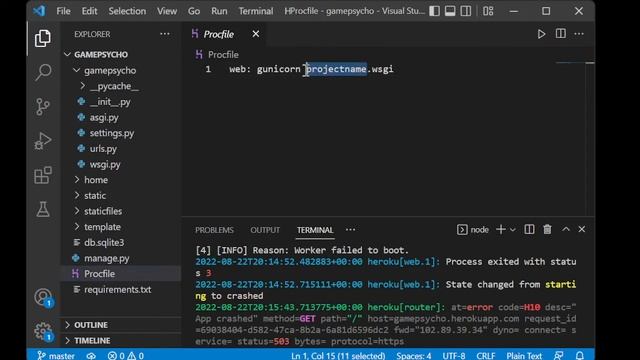The height and width of the screenshot is (360, 640).
Task: Click the master branch indicator in status bar
Action: click(x=56, y=356)
